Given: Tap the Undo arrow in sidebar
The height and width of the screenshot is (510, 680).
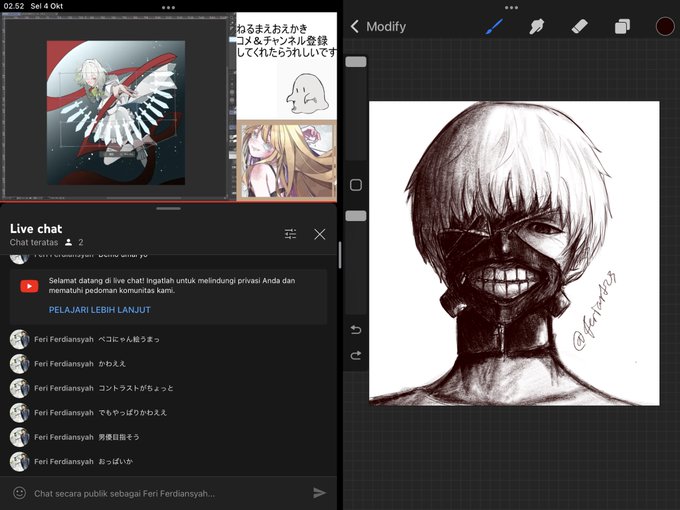Looking at the screenshot, I should coord(356,330).
